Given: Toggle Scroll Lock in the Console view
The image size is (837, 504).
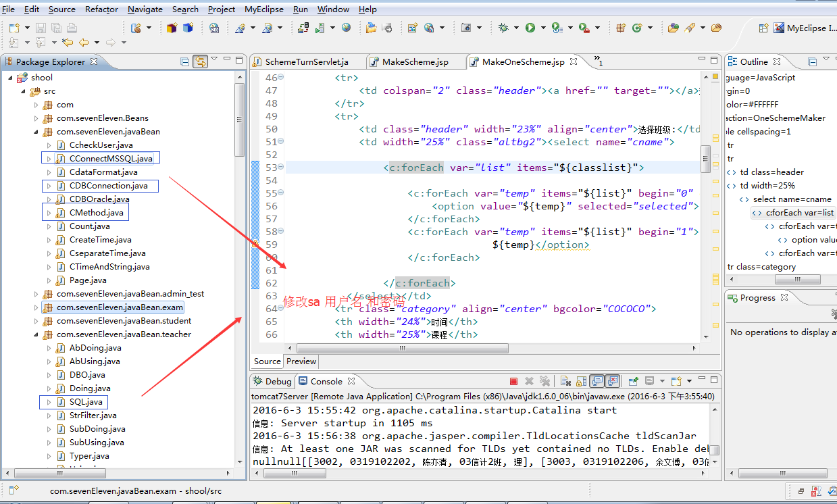Looking at the screenshot, I should [x=581, y=381].
